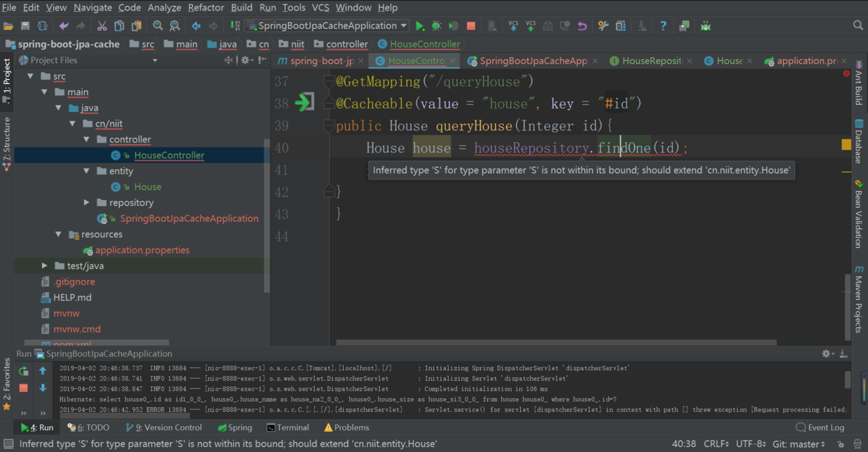Image resolution: width=868 pixels, height=452 pixels.
Task: Open Project panel gear settings
Action: click(x=246, y=61)
